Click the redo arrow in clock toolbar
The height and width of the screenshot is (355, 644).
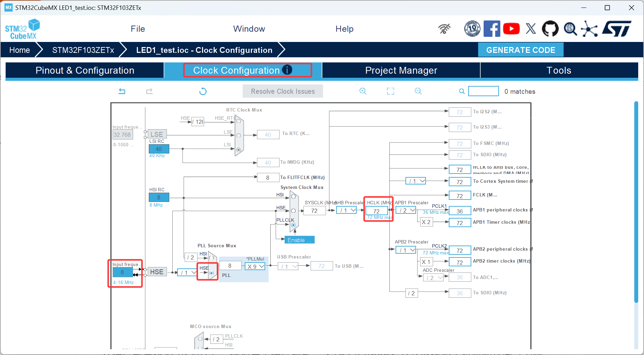pos(149,91)
